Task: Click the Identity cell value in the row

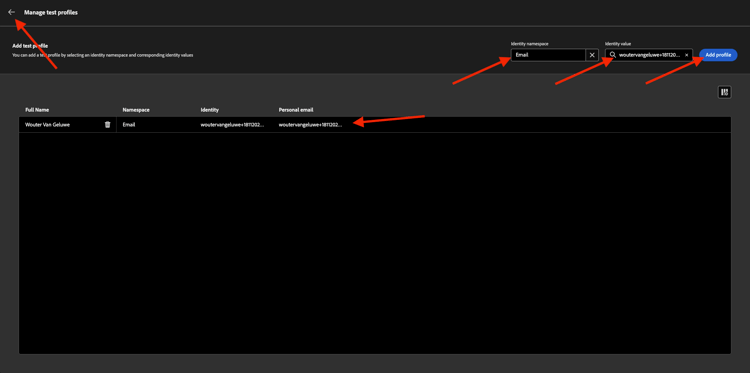Action: tap(232, 124)
